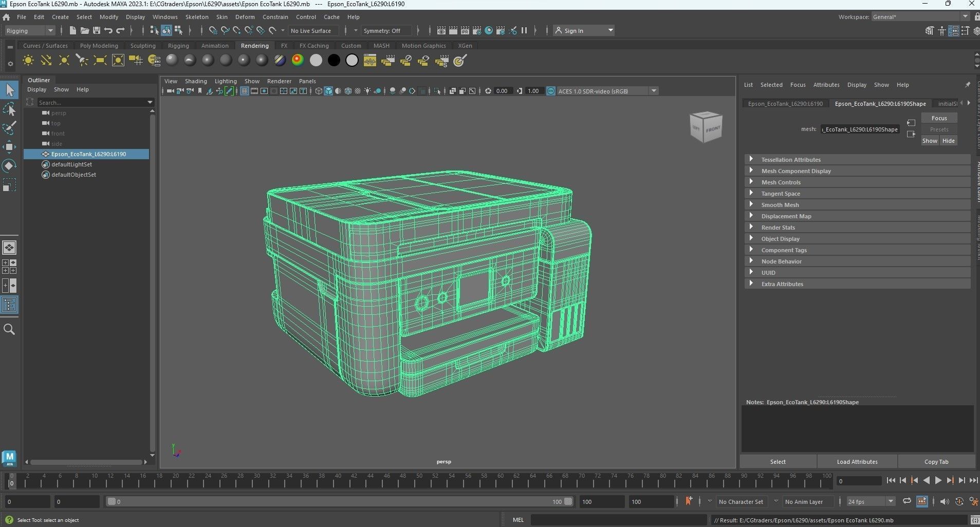The height and width of the screenshot is (527, 980).
Task: Click the rainbow ramp shader shelf icon
Action: coord(298,61)
